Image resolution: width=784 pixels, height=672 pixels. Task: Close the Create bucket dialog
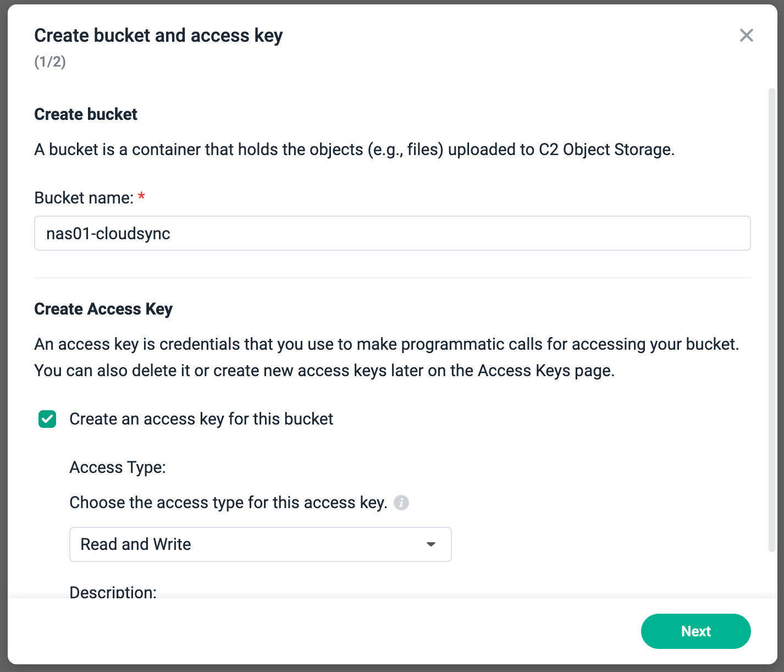[746, 35]
